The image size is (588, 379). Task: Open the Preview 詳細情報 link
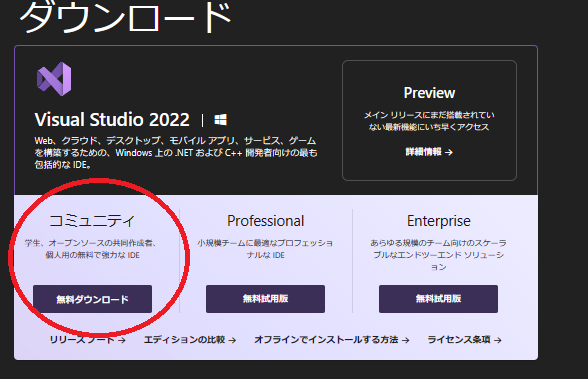[429, 152]
